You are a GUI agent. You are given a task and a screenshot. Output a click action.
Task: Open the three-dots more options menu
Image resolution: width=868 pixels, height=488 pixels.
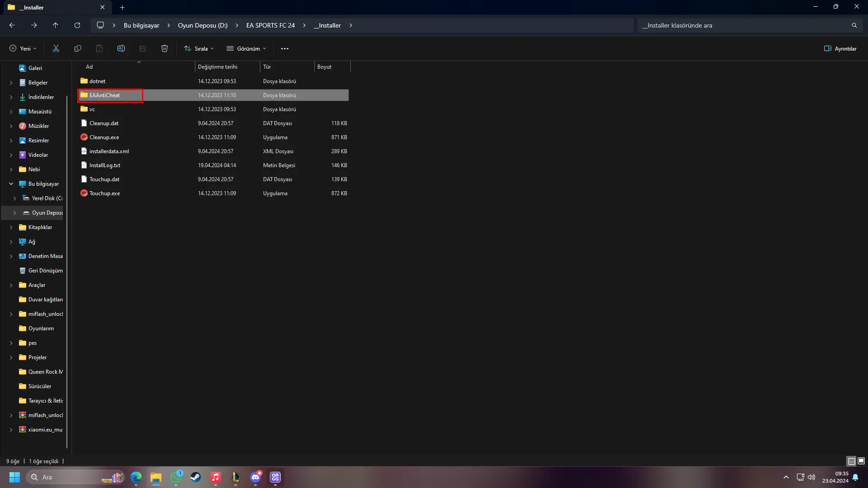(285, 48)
